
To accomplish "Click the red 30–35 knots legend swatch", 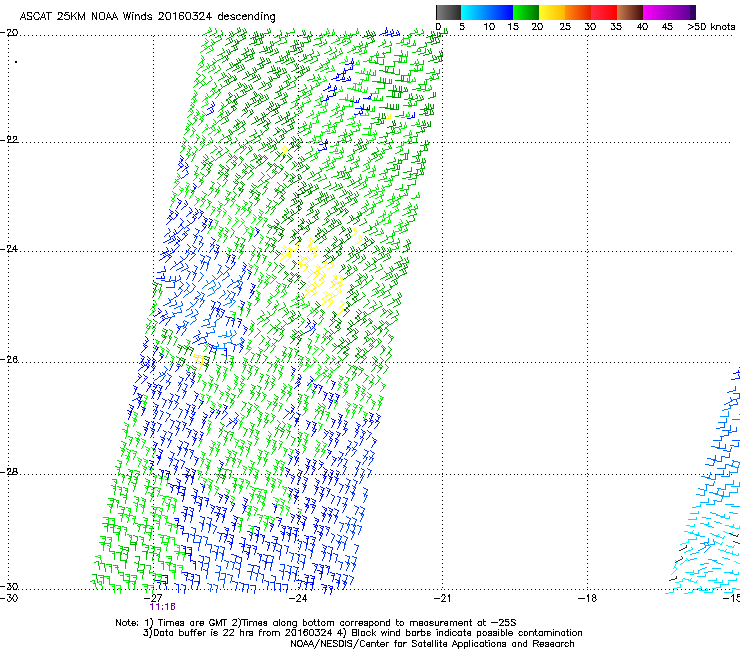I will 604,12.
